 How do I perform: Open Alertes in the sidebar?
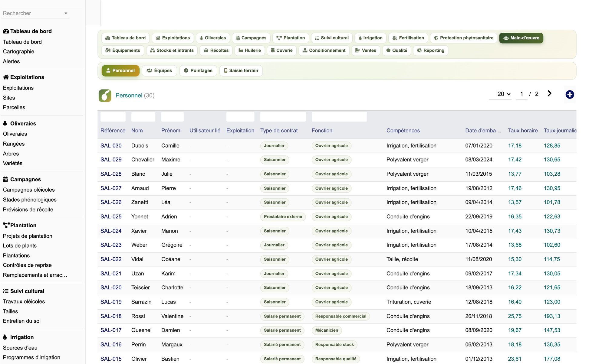(11, 61)
